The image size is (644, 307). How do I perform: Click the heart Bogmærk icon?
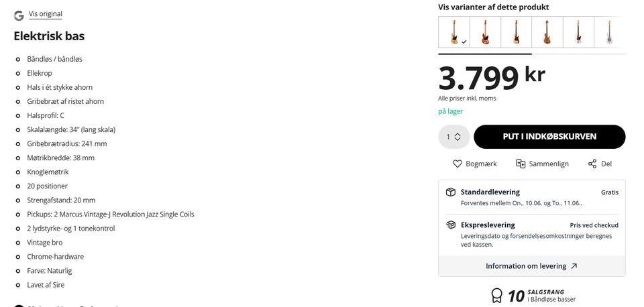coord(457,164)
